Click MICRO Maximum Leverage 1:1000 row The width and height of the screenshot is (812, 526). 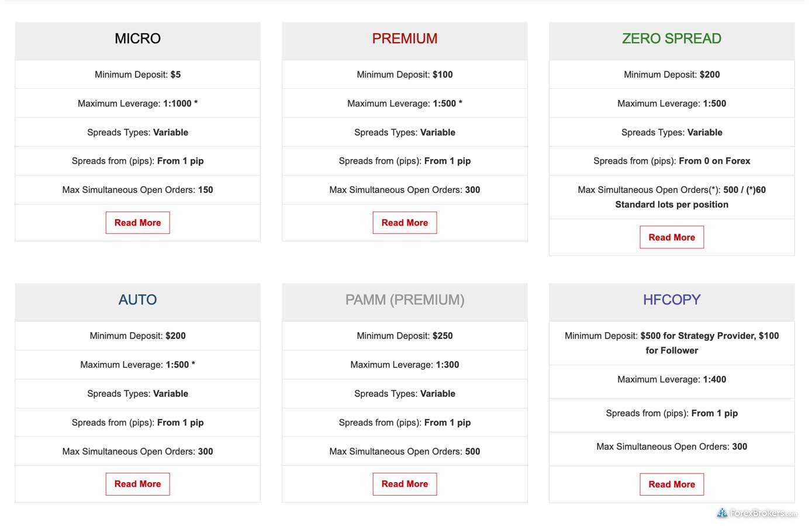coord(137,103)
